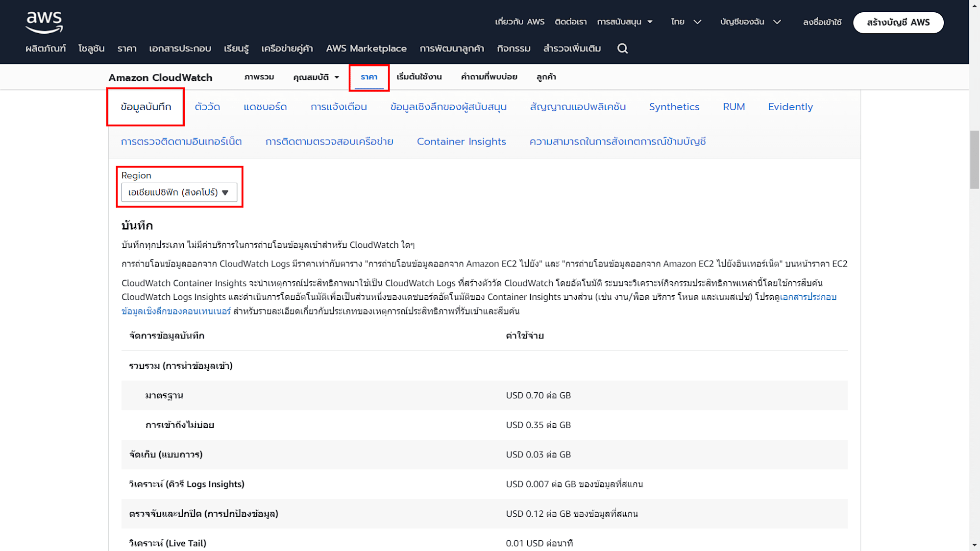Expand the คุณสมบัติ dropdown
Image resolution: width=980 pixels, height=551 pixels.
click(316, 77)
